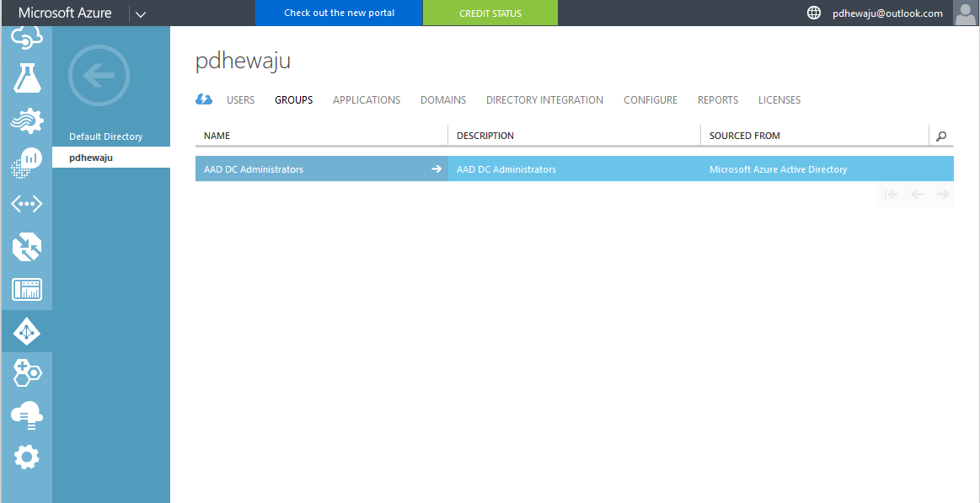Click the pdhewaju page heading
Screen dimensions: 980x503
click(x=243, y=62)
